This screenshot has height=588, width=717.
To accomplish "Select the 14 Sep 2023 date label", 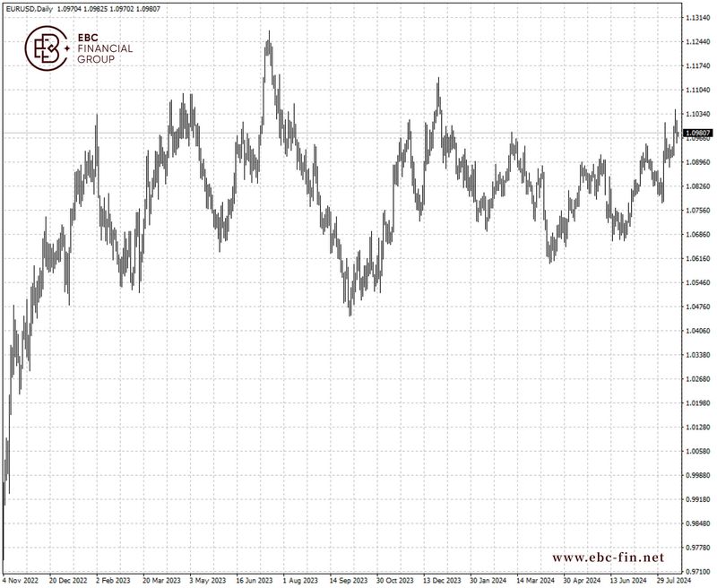I will click(x=348, y=580).
